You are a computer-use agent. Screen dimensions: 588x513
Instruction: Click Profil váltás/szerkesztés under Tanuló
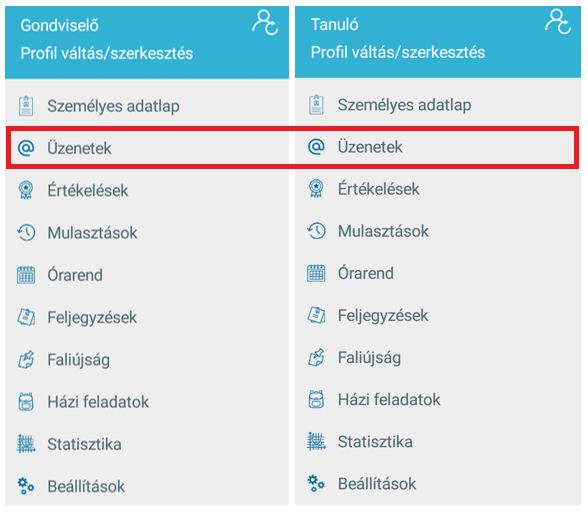pyautogui.click(x=398, y=52)
